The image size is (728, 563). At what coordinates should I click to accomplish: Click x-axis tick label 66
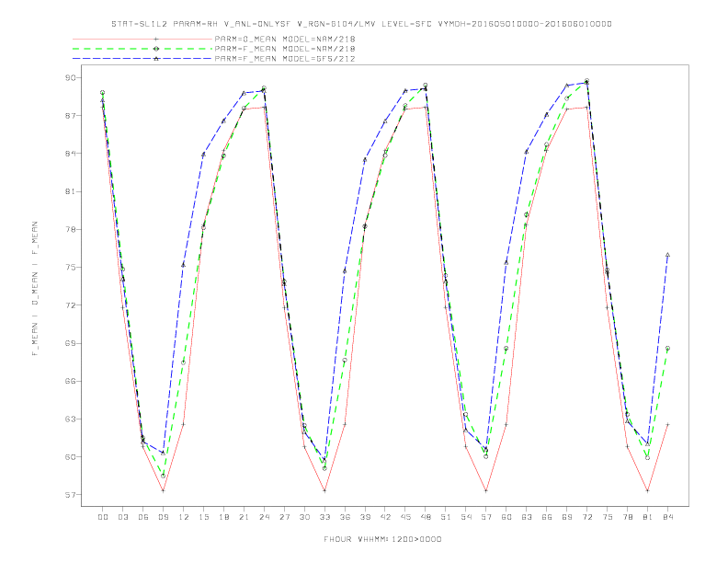click(x=547, y=517)
